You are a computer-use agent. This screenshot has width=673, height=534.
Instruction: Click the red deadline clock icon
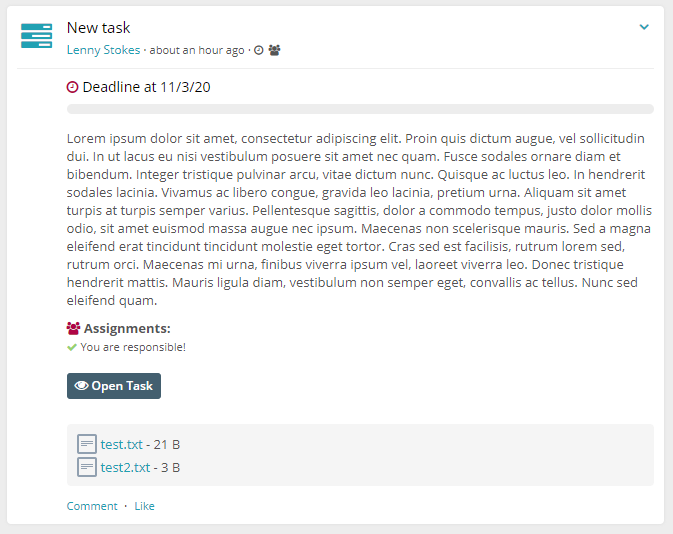coord(73,87)
